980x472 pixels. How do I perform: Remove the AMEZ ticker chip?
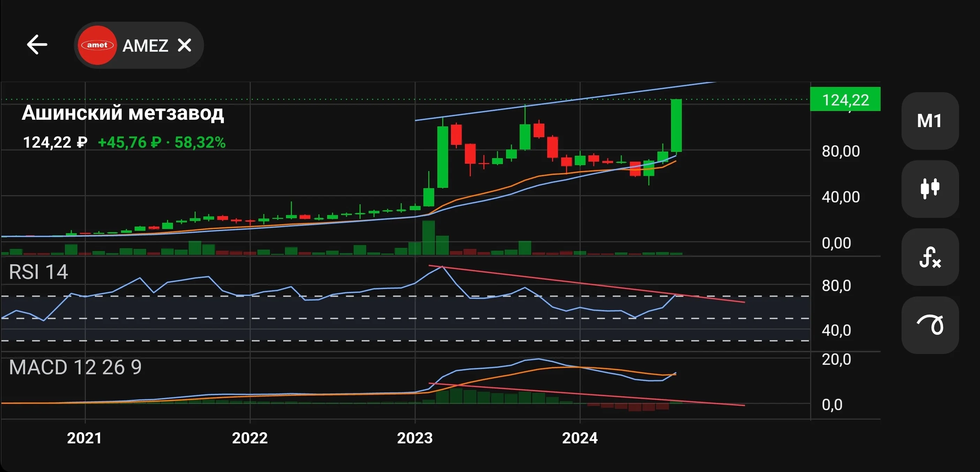point(184,45)
